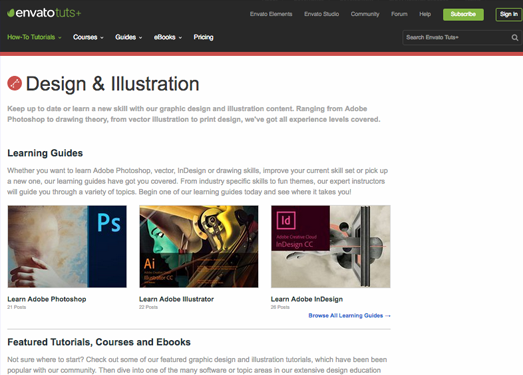
Task: Click the 26 Posts count text
Action: (x=280, y=307)
